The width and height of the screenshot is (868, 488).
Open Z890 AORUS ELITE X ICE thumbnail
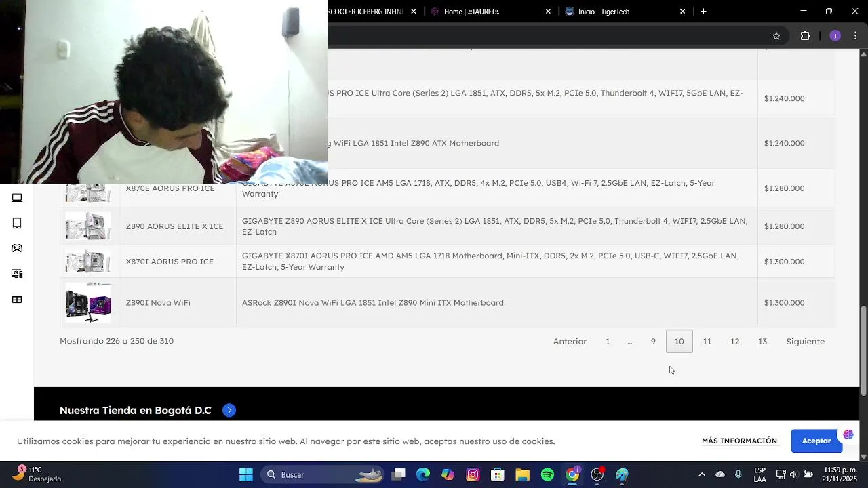pos(88,226)
